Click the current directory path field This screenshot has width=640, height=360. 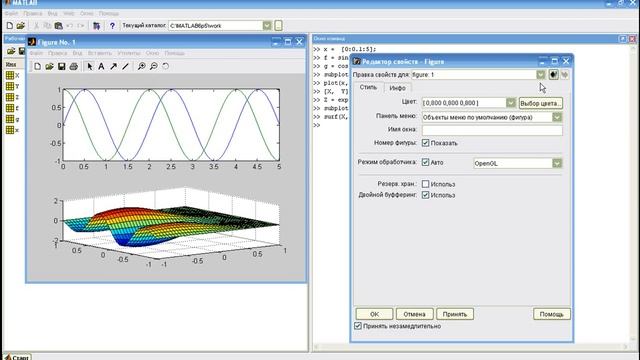[x=216, y=26]
